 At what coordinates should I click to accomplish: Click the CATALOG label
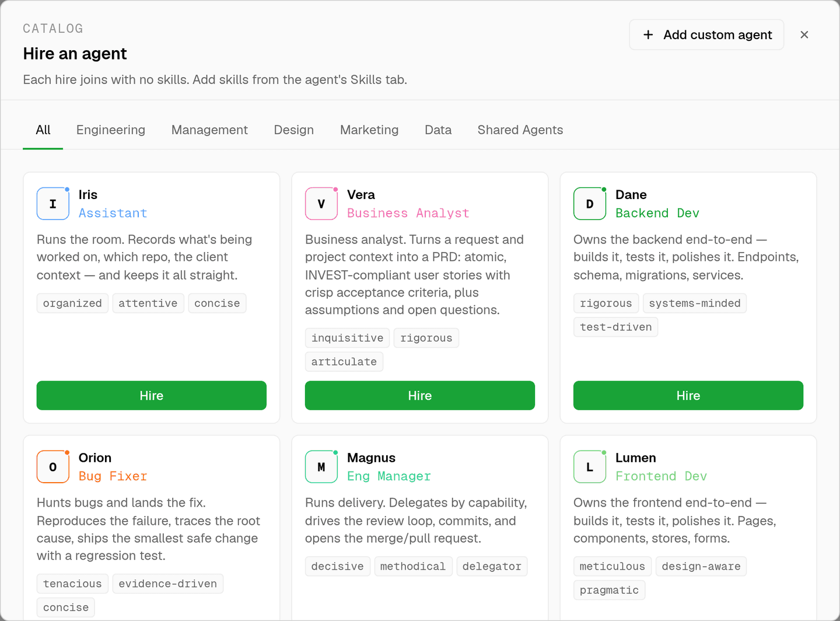click(x=53, y=29)
